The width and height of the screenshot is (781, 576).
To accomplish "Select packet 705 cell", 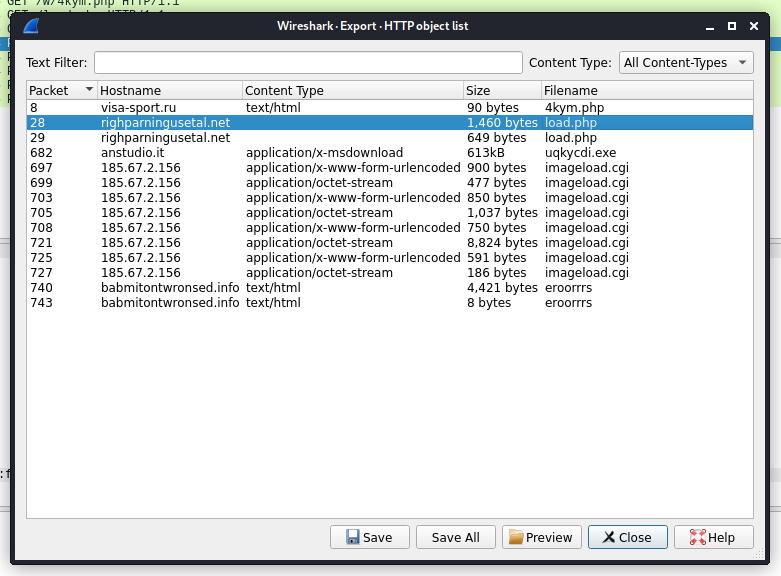I will 41,212.
